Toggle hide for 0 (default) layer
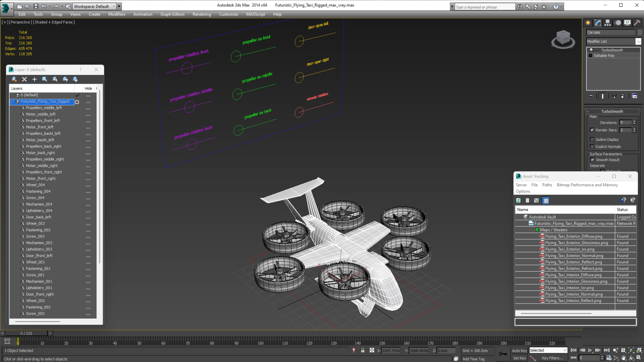The image size is (644, 362). point(88,95)
